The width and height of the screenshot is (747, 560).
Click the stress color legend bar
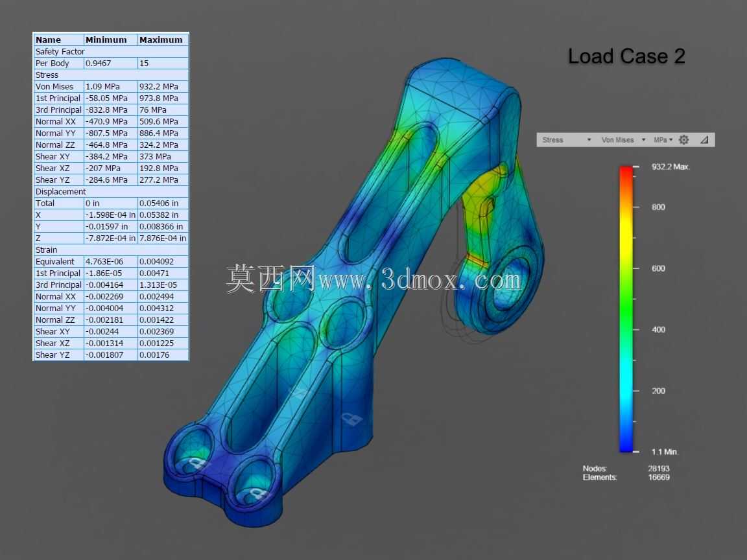[x=626, y=309]
